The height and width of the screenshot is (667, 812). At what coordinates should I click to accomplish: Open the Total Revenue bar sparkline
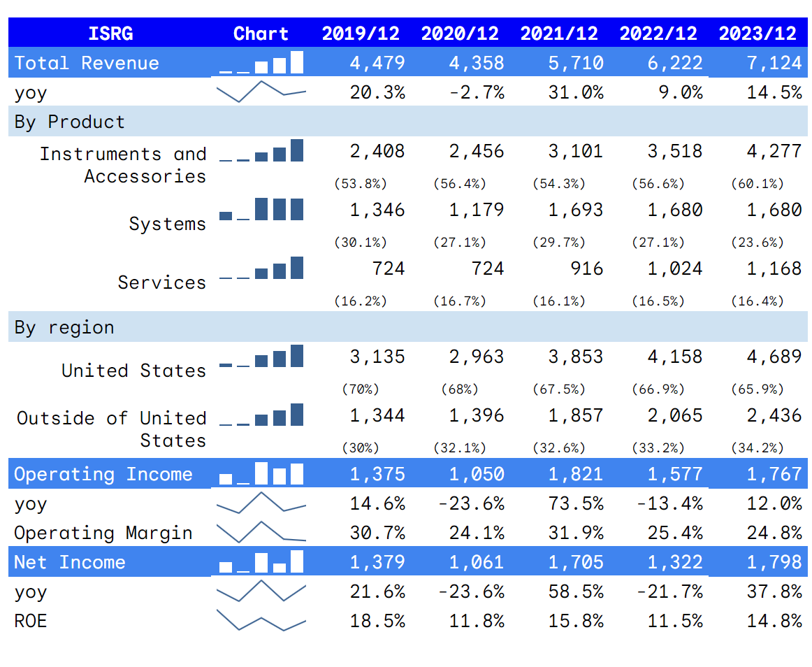coord(261,62)
